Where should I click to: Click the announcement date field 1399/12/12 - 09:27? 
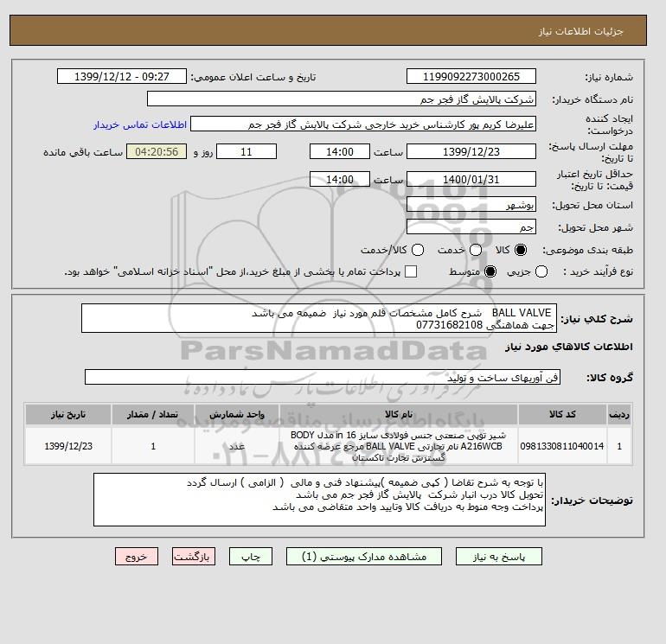pos(122,76)
